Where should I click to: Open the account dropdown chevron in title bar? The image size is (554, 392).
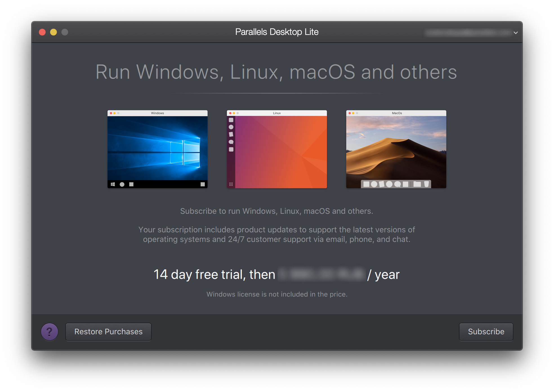[516, 33]
